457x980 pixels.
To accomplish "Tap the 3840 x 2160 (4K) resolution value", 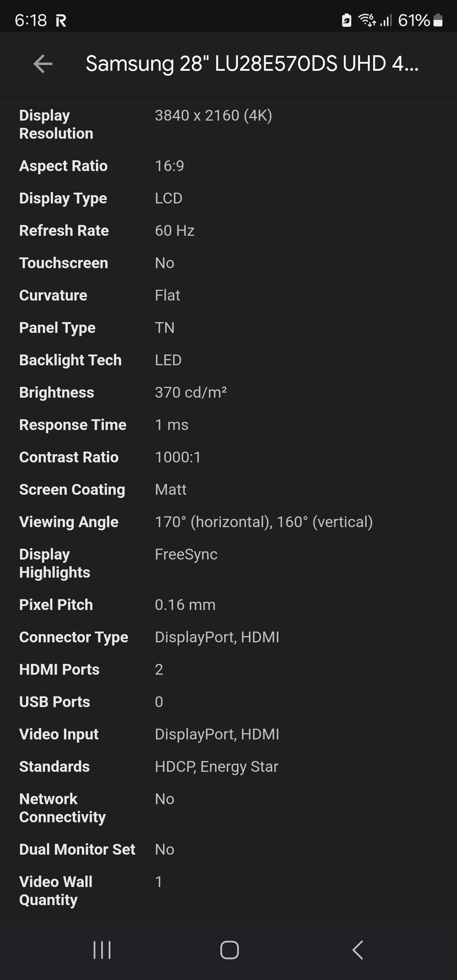I will (213, 115).
